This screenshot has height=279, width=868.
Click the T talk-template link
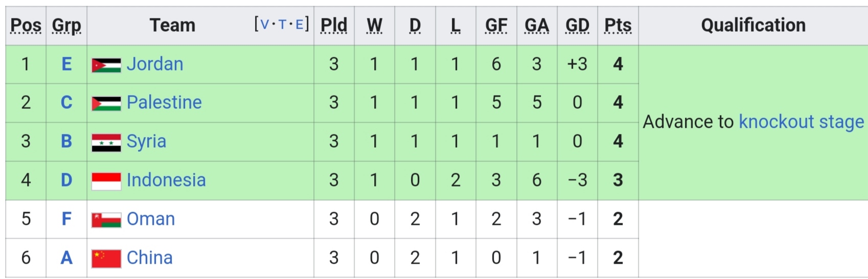(282, 24)
